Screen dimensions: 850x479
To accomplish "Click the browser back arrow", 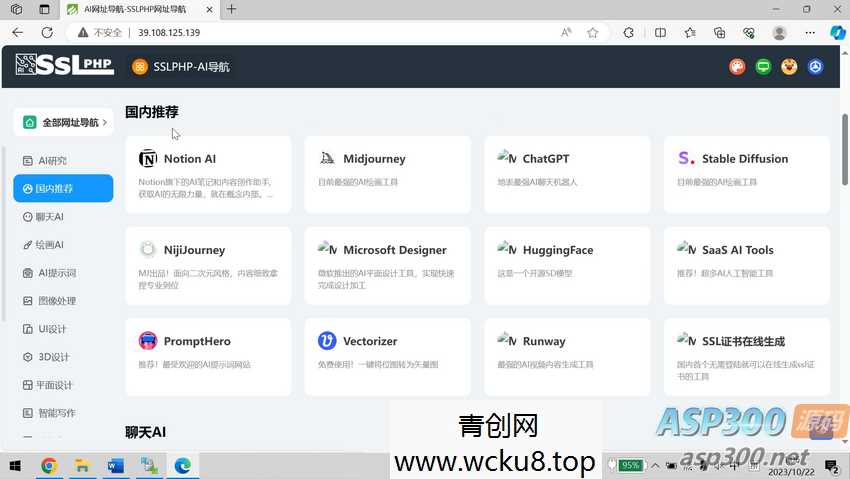I will pyautogui.click(x=17, y=33).
